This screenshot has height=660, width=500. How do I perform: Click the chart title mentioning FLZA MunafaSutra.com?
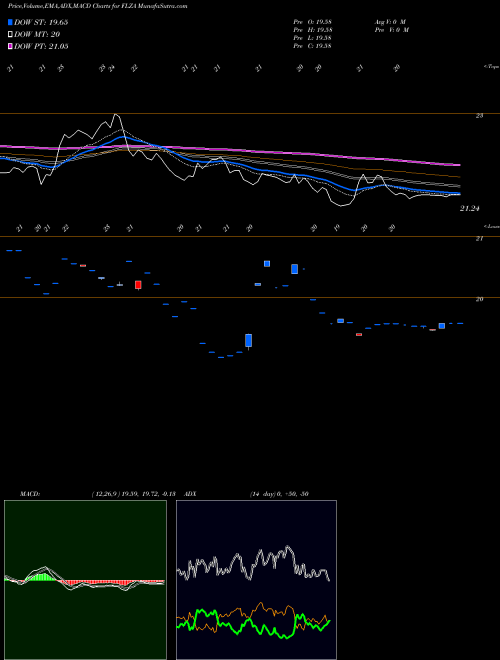coord(98,6)
